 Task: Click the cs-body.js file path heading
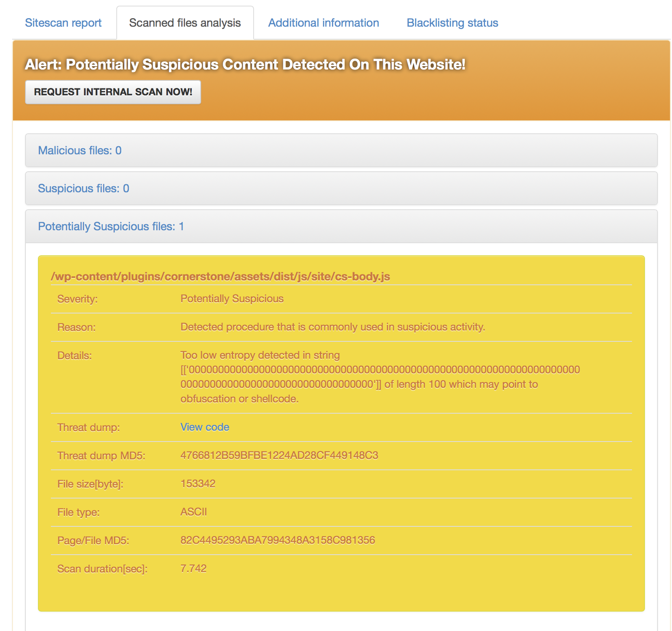(220, 277)
